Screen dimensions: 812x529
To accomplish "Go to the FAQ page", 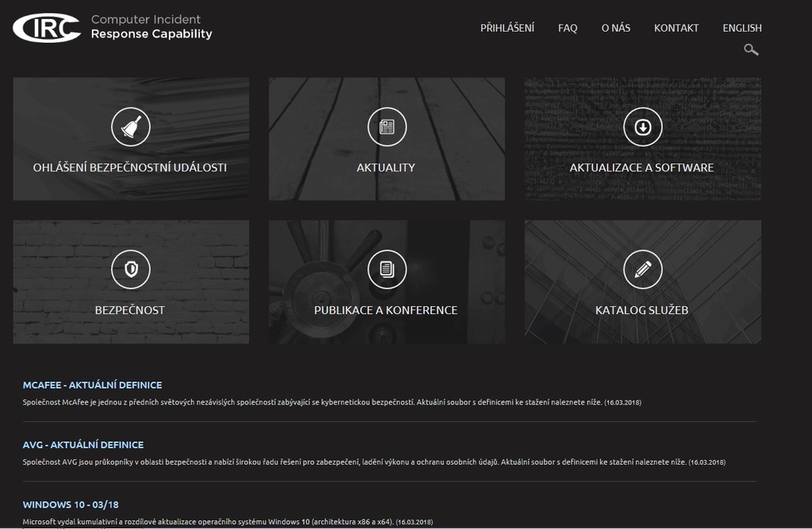I will [568, 28].
